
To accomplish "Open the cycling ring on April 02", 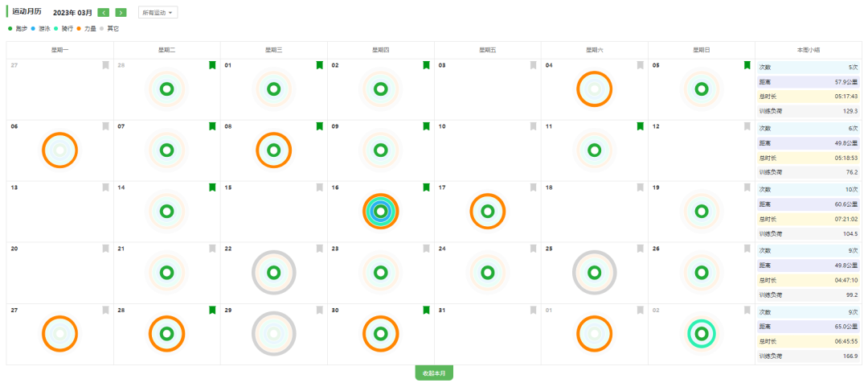I will pyautogui.click(x=702, y=334).
